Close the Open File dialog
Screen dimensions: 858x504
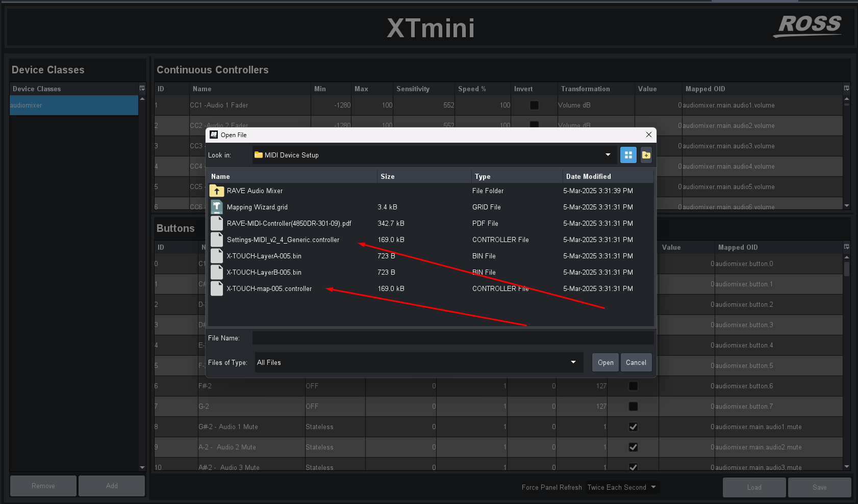tap(648, 135)
